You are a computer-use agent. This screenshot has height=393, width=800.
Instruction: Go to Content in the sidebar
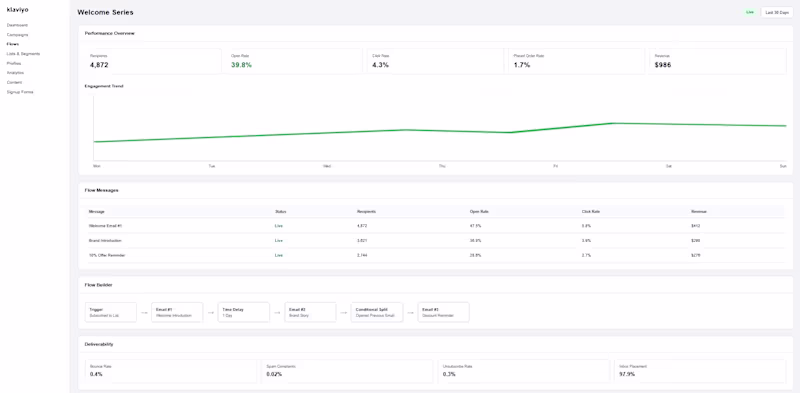pyautogui.click(x=14, y=82)
